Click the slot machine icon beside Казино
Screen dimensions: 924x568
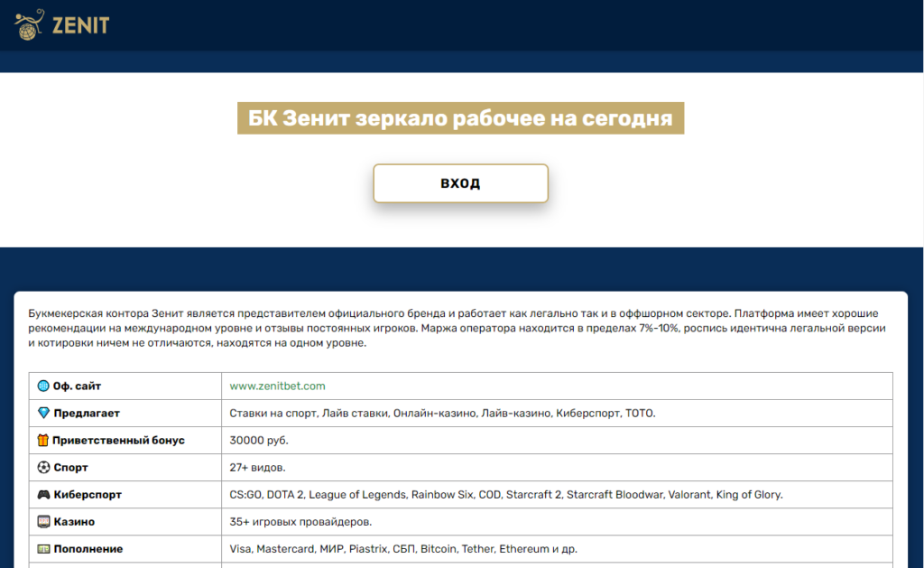click(x=43, y=521)
